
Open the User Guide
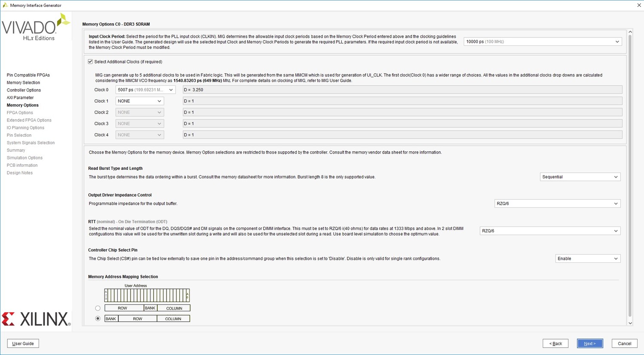pos(23,343)
